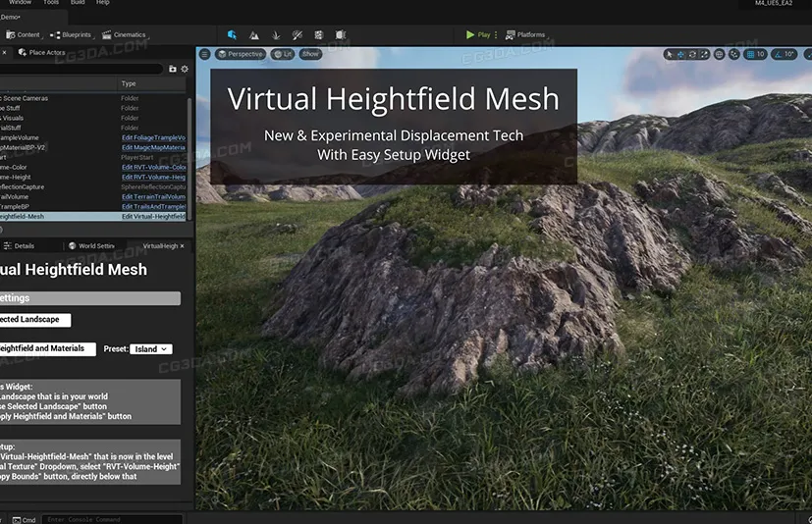Switch to the World Settings tab
Image resolution: width=812 pixels, height=524 pixels.
(91, 246)
